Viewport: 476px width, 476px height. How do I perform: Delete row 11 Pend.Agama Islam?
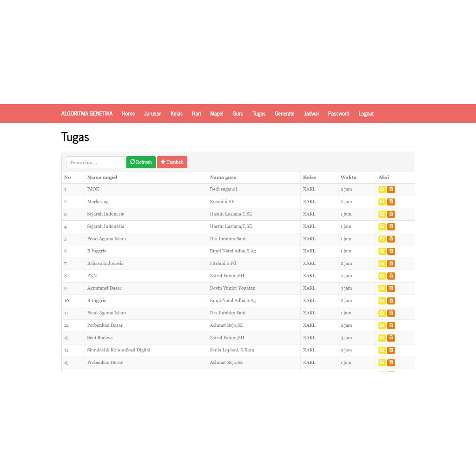click(391, 313)
